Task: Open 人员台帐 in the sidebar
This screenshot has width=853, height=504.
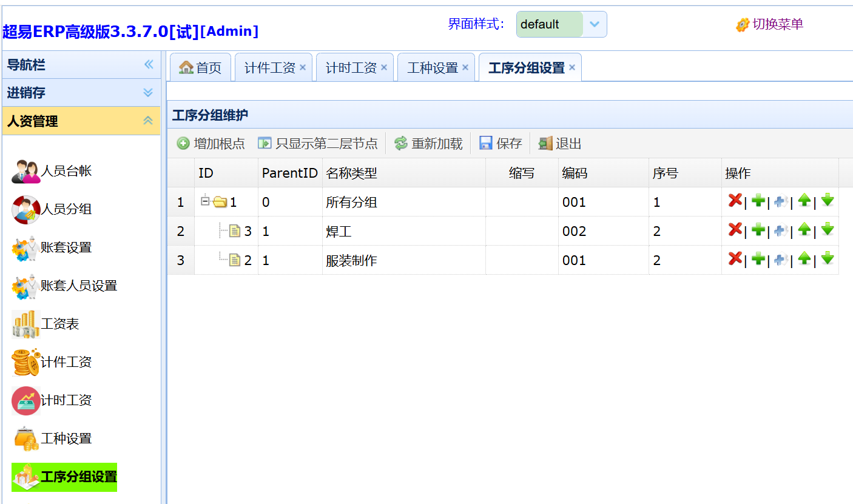Action: tap(66, 171)
